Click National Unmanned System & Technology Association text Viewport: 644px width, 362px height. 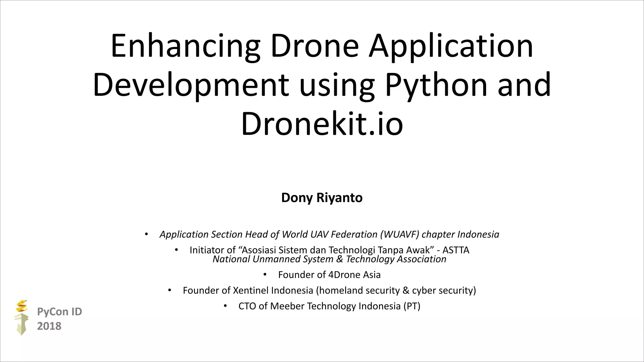pos(329,259)
